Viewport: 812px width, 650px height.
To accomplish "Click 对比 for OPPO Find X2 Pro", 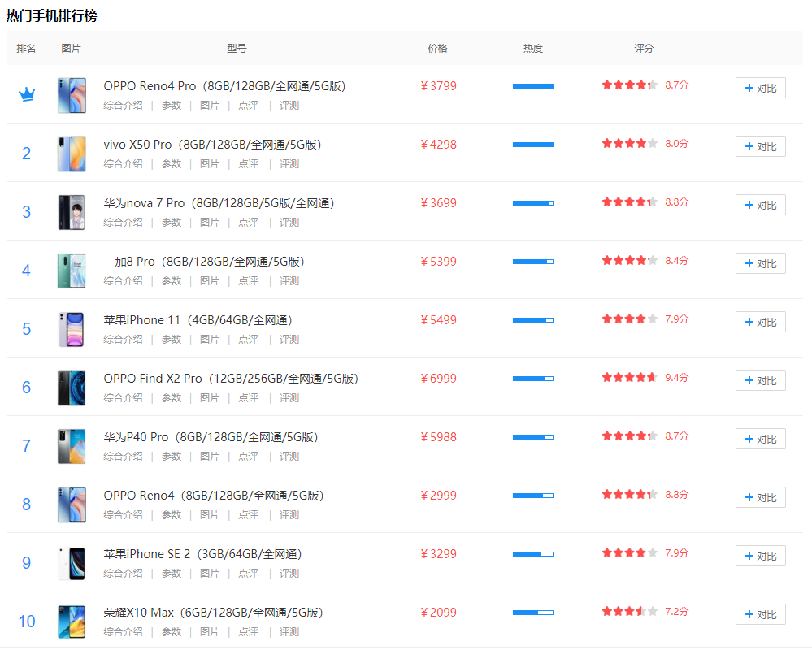I will coord(760,380).
